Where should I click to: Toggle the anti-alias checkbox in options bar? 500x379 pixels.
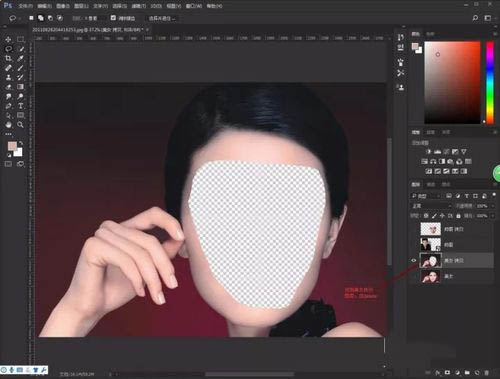[113, 18]
